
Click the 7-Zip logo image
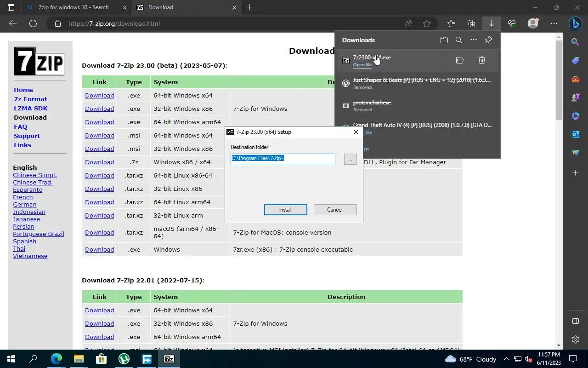(x=39, y=61)
